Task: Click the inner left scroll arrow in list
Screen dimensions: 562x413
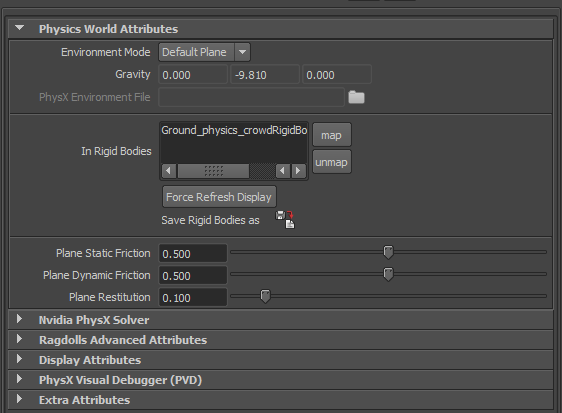Action: 283,171
